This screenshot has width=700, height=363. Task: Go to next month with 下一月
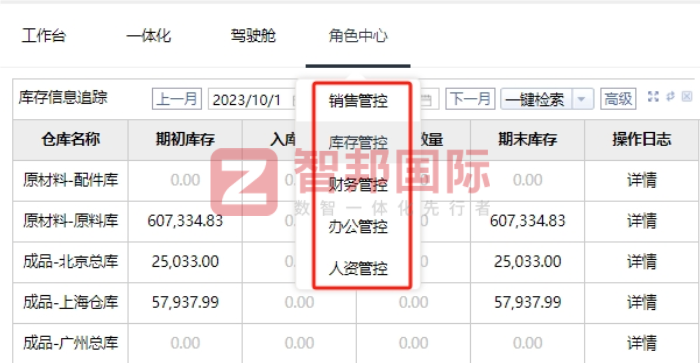click(x=470, y=99)
